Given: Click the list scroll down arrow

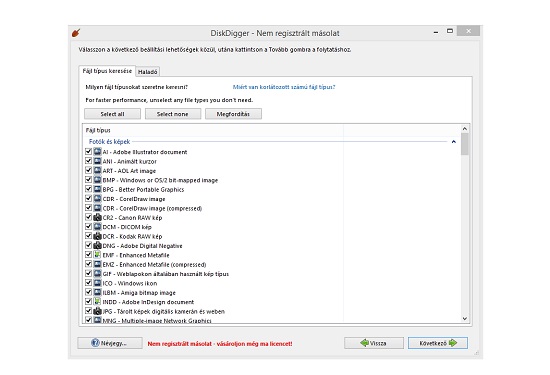Looking at the screenshot, I should (465, 319).
